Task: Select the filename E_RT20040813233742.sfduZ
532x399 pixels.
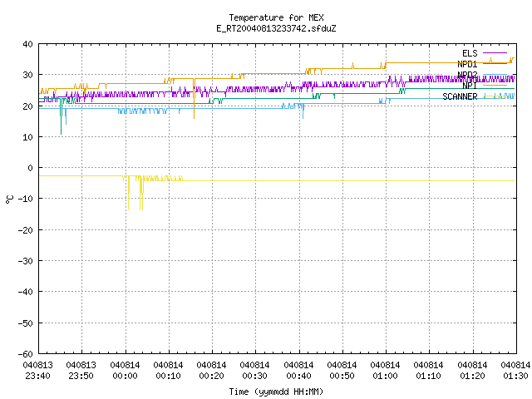Action: (x=276, y=28)
